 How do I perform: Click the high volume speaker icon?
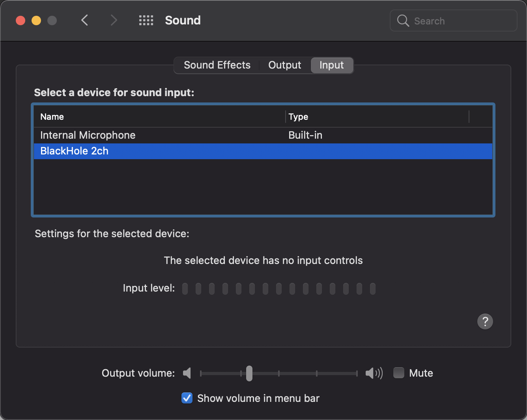coord(374,373)
